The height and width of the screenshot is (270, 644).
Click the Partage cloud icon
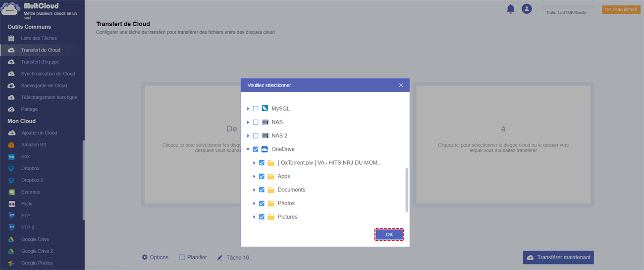pyautogui.click(x=11, y=109)
